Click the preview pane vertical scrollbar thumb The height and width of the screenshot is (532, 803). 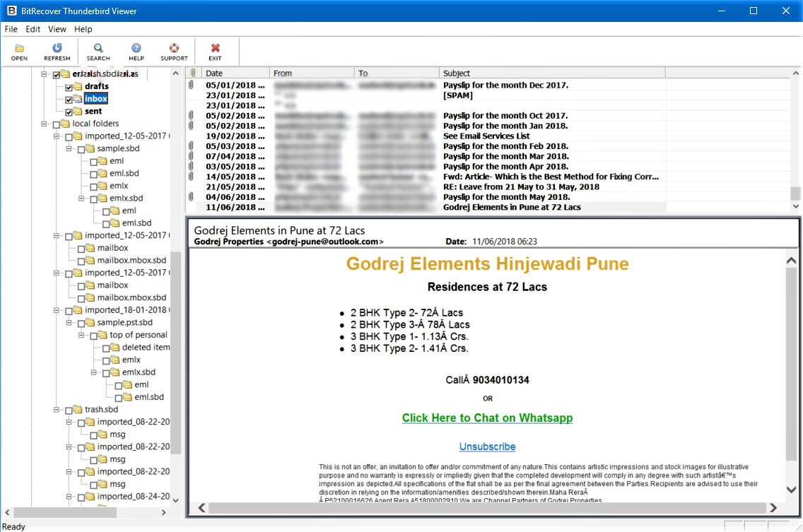[791, 365]
